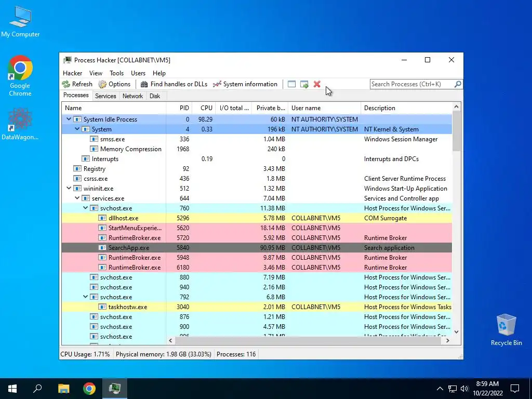The width and height of the screenshot is (532, 399).
Task: Click the Process Hacker taskbar icon
Action: coord(115,389)
